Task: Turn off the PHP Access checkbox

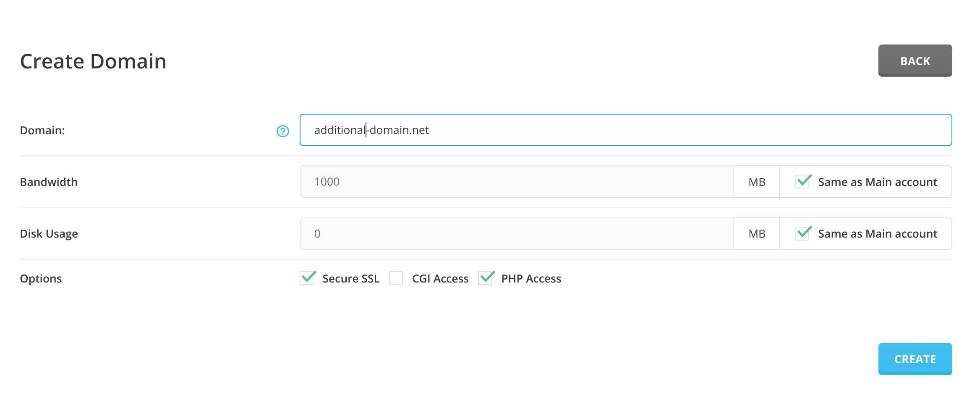Action: tap(486, 278)
